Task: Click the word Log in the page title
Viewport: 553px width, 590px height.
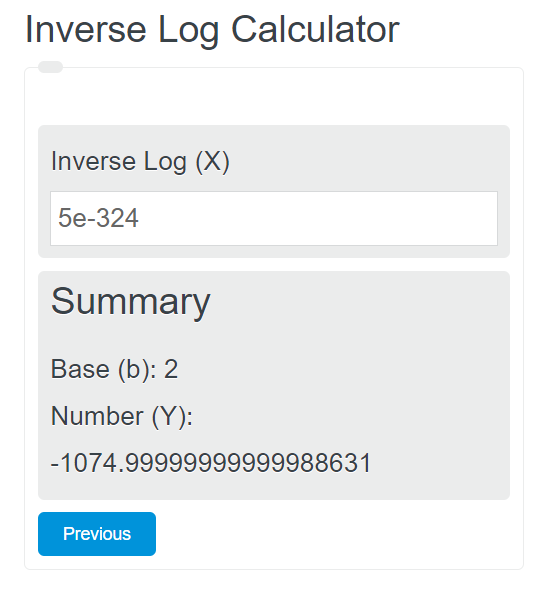Action: point(188,31)
